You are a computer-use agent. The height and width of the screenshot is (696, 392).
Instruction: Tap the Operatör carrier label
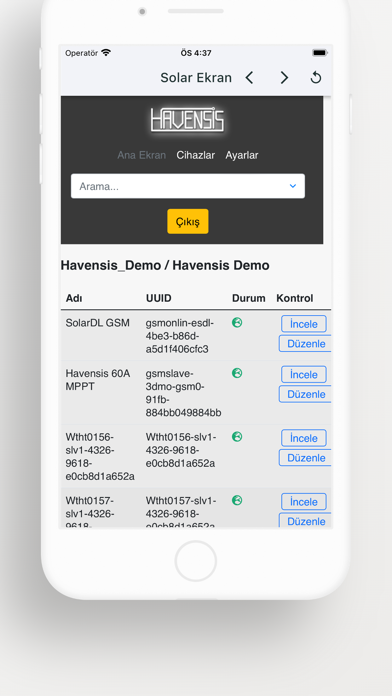81,53
